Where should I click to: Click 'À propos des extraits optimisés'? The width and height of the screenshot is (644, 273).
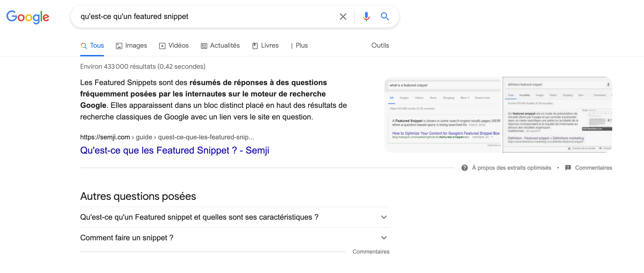[511, 168]
